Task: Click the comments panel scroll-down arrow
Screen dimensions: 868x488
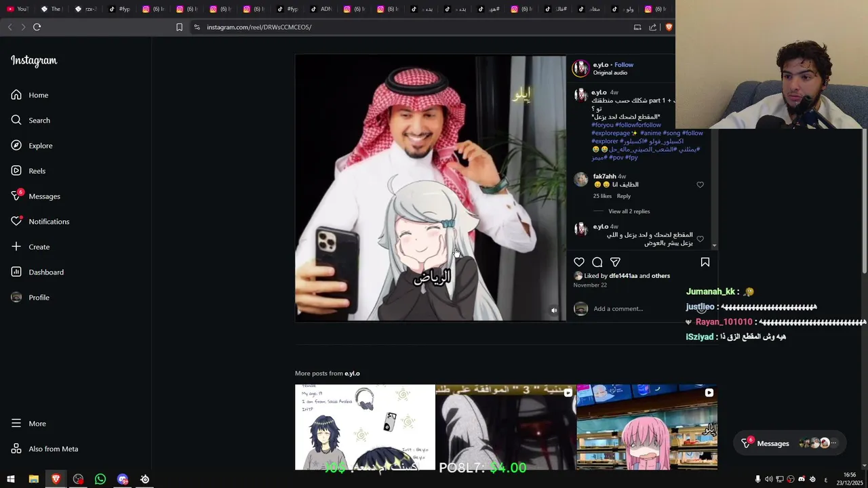Action: pyautogui.click(x=714, y=245)
